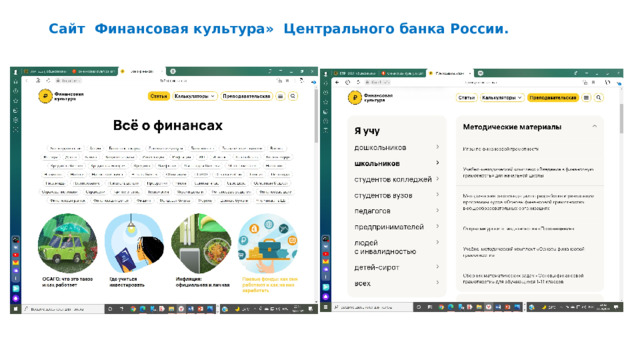This screenshot has width=640, height=360.
Task: Expand the Калькуляторы dropdown in left window
Action: click(x=194, y=96)
